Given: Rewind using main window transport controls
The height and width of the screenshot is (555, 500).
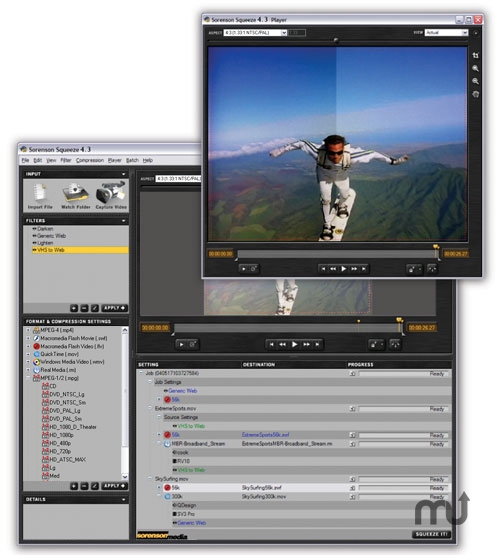Looking at the screenshot, I should point(282,344).
